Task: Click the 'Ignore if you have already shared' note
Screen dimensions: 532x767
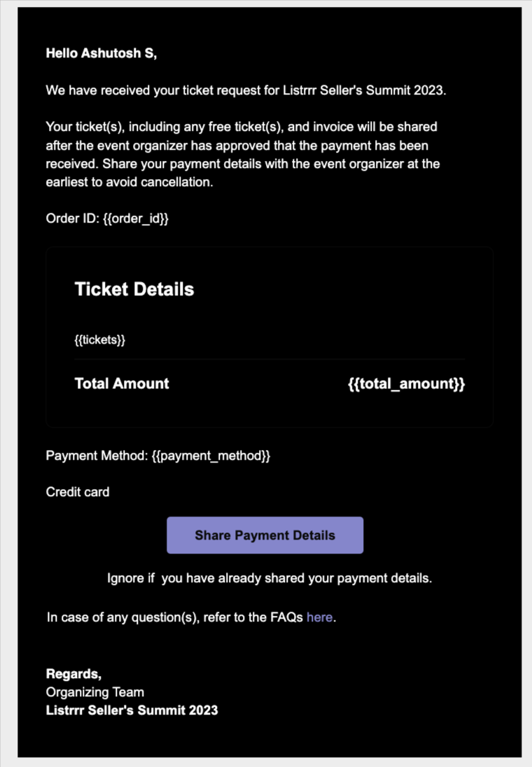Action: click(269, 579)
